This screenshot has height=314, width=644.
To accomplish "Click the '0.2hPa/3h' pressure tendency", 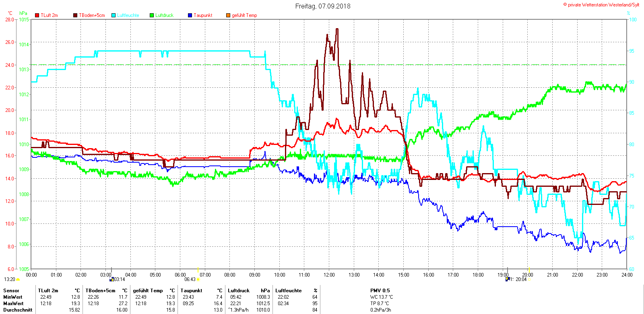I will point(381,310).
